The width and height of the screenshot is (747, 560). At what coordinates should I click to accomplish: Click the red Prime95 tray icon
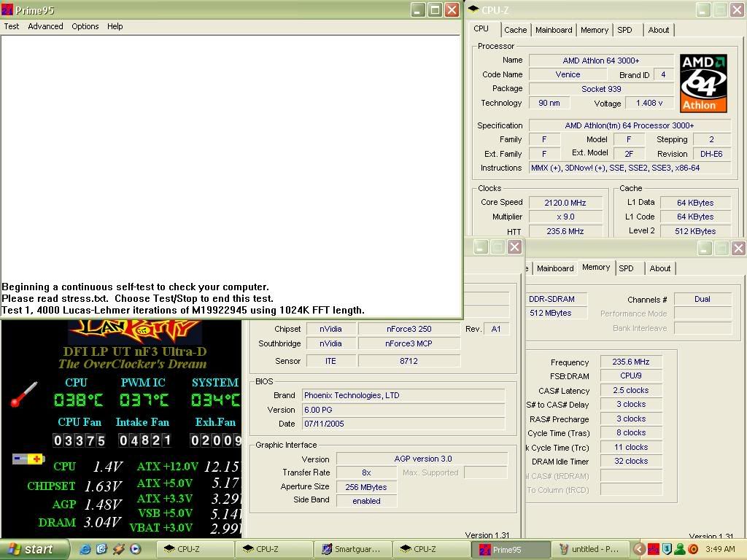[653, 549]
